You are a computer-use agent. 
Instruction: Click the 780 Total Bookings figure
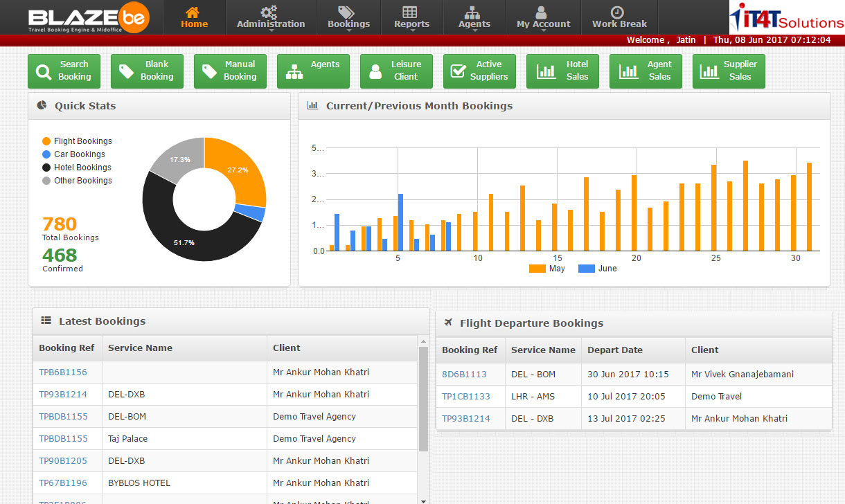(x=60, y=224)
